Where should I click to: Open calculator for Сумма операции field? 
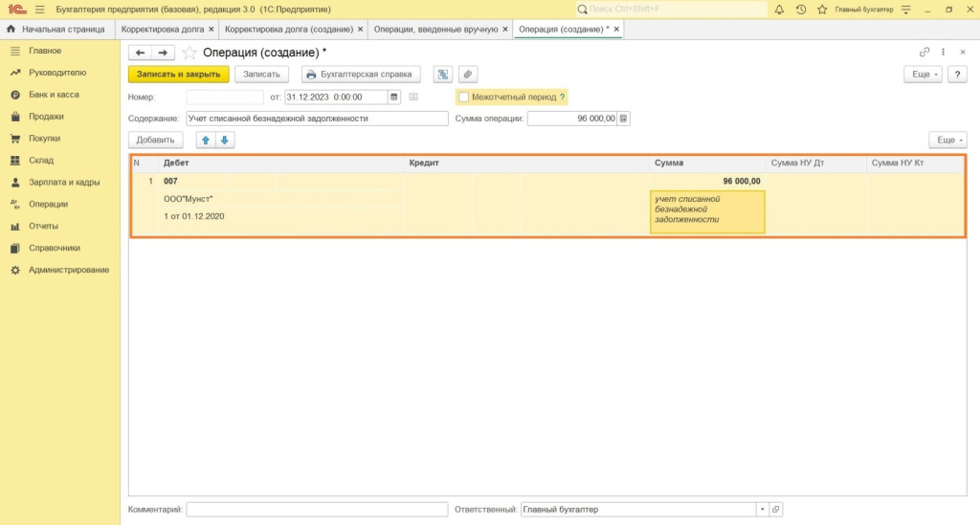point(624,119)
